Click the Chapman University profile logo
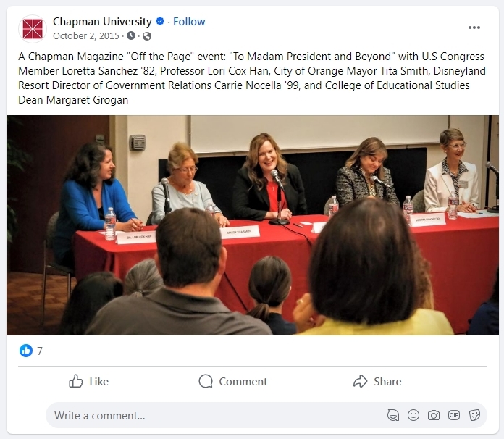Image resolution: width=504 pixels, height=439 pixels. (x=32, y=29)
